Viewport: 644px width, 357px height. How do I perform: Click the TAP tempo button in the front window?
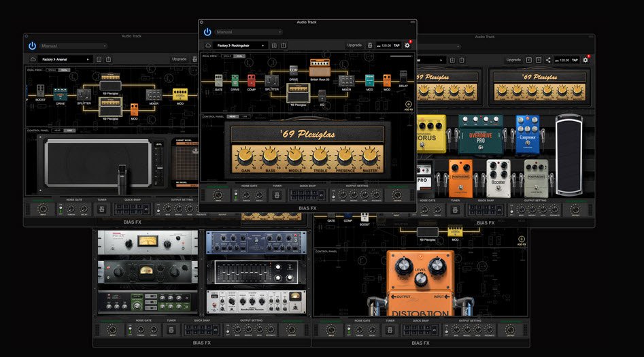tap(396, 46)
